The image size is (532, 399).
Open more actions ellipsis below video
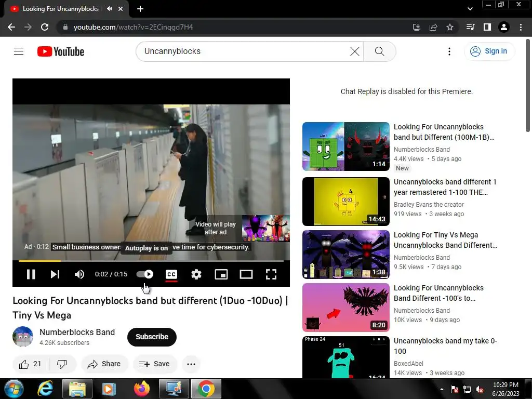191,364
